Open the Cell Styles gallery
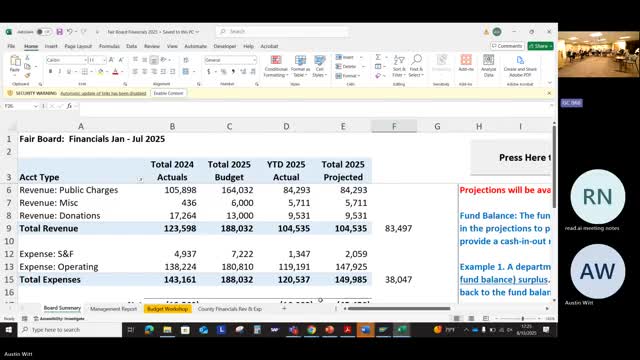Viewport: 640px width, 360px height. tap(320, 66)
